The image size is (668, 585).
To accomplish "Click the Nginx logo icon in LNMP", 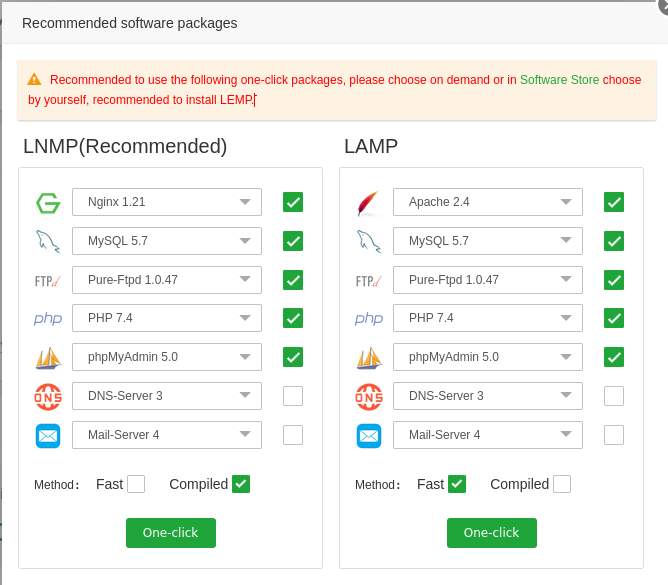I will point(48,203).
